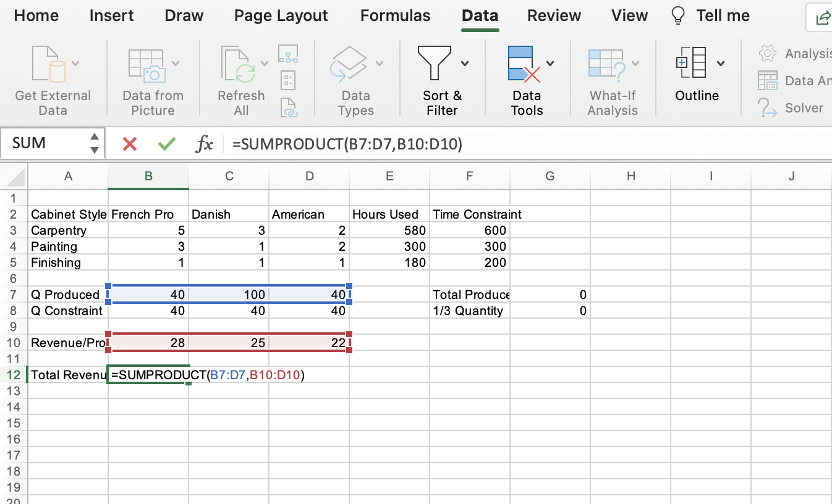The image size is (832, 504).
Task: Select row 7 header
Action: [14, 295]
